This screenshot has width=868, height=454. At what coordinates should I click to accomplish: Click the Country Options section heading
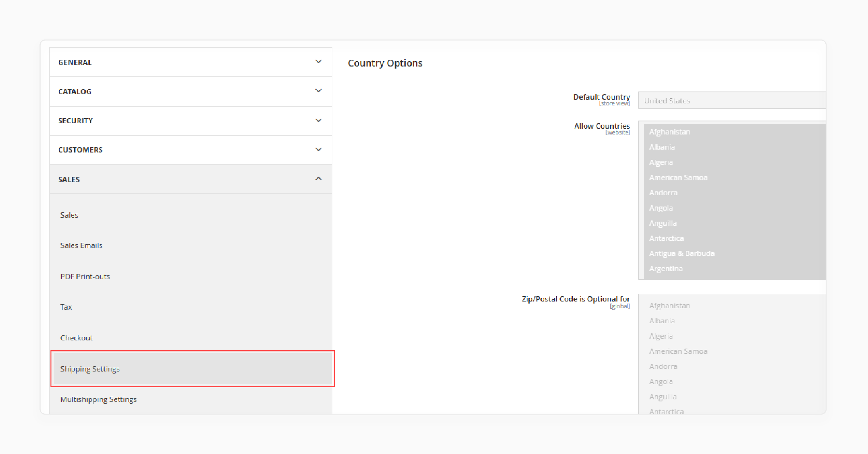pos(385,63)
